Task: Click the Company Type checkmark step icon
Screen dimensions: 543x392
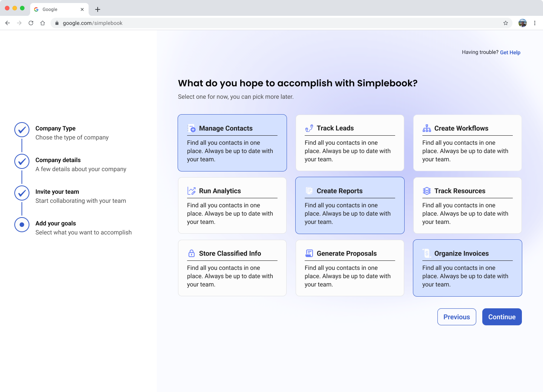Action: (x=22, y=130)
